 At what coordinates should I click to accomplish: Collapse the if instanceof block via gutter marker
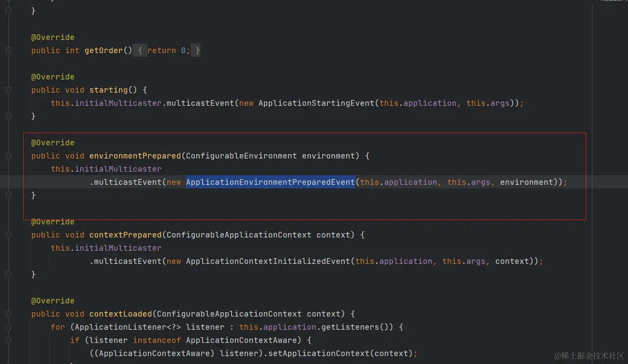(8, 340)
